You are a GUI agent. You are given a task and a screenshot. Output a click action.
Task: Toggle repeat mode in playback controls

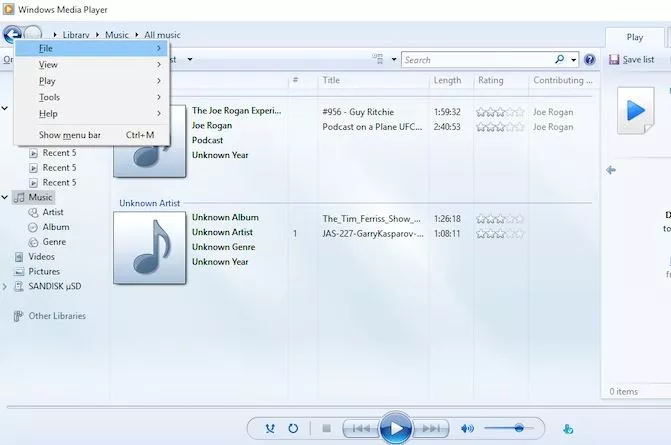tap(293, 428)
